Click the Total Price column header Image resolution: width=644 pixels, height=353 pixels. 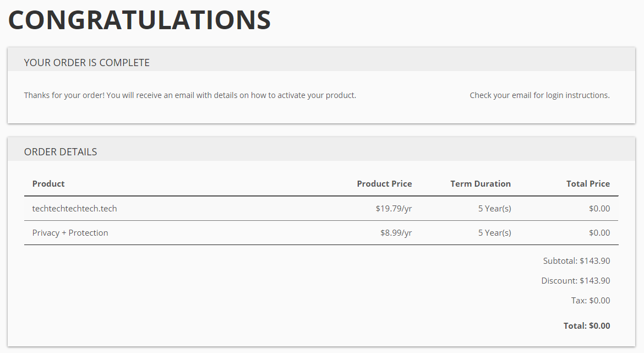[588, 184]
